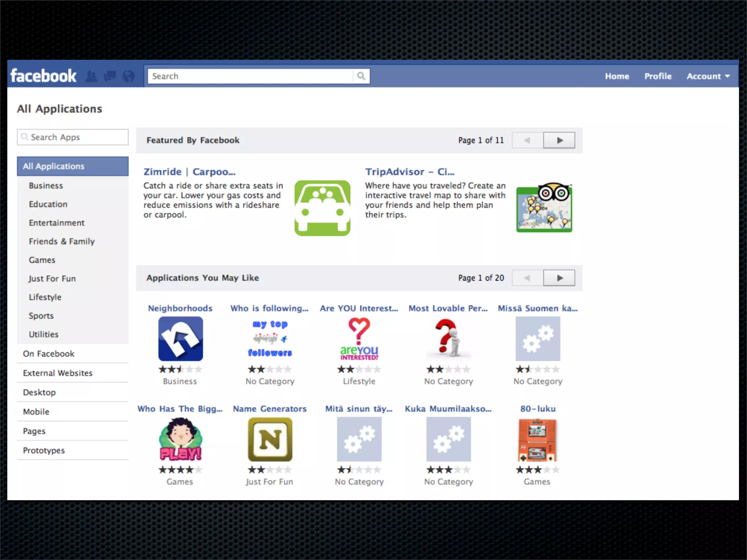Click the Name Generators N icon
747x560 pixels.
[270, 439]
